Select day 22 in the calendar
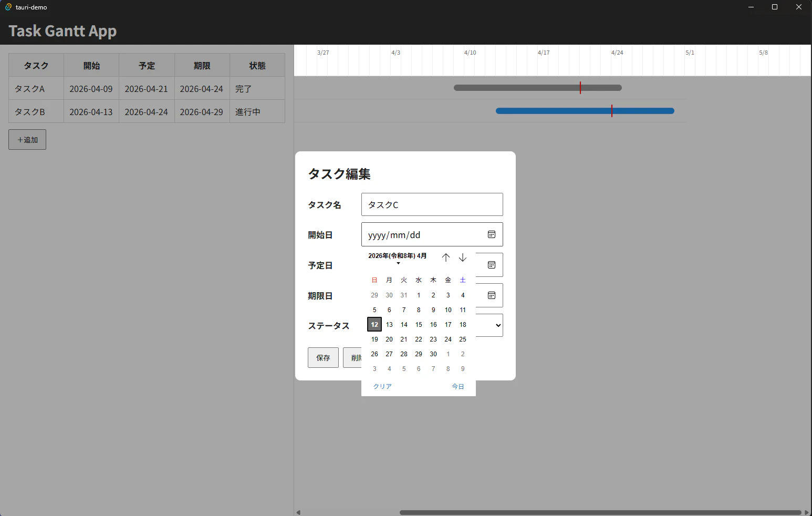Viewport: 812px width, 516px height. point(419,339)
